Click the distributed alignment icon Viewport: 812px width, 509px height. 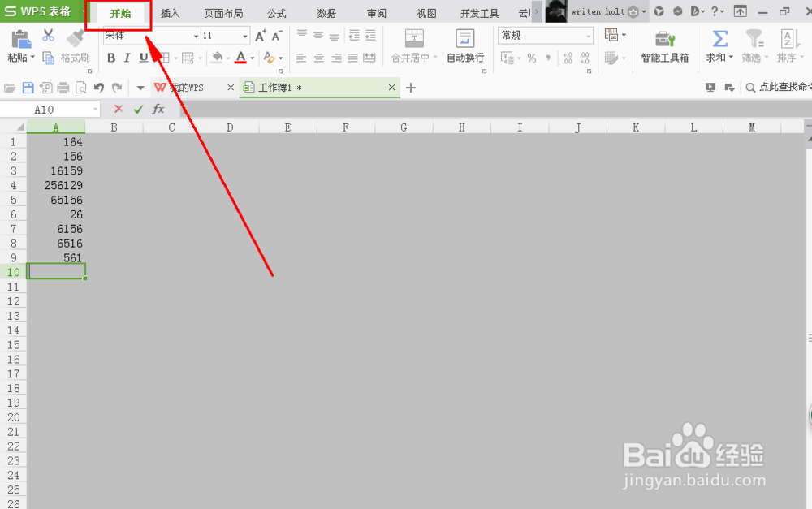point(369,58)
